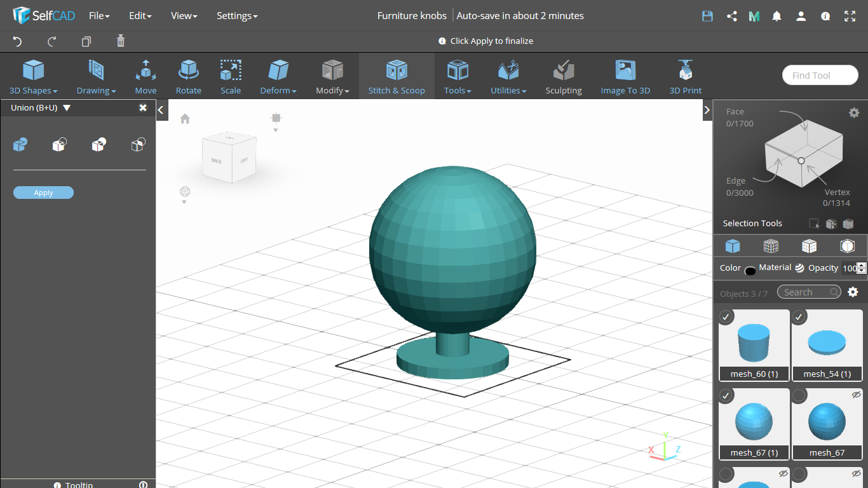Click the SelfCAD logo

pos(44,15)
